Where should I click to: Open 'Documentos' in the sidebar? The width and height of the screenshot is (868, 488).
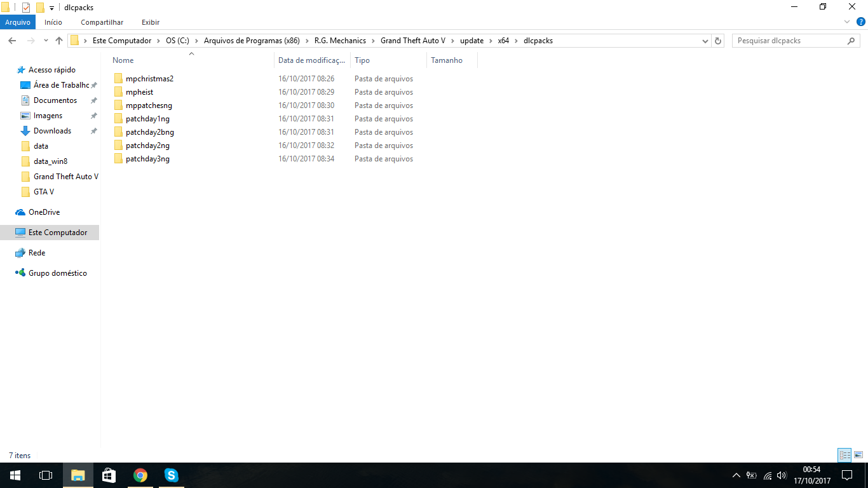pos(55,100)
